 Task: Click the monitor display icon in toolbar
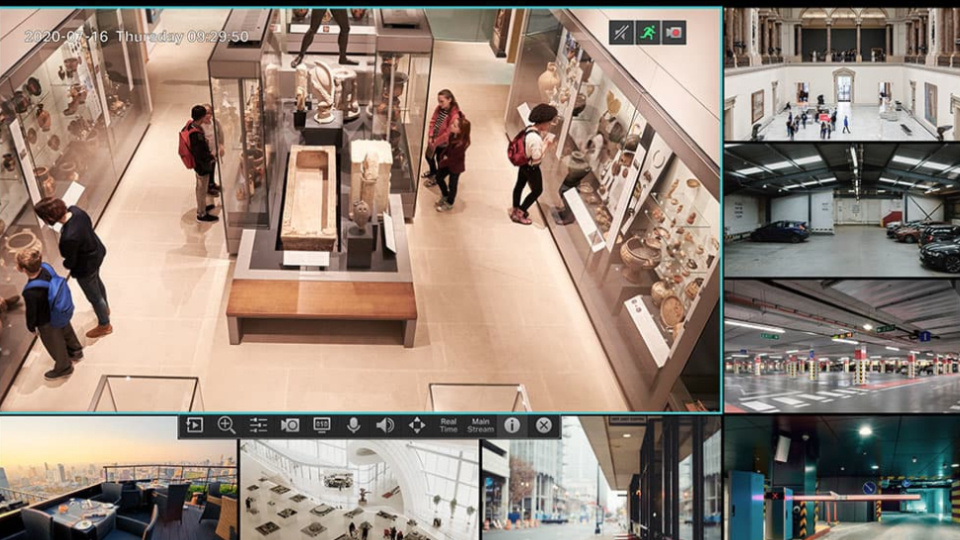pos(322,425)
